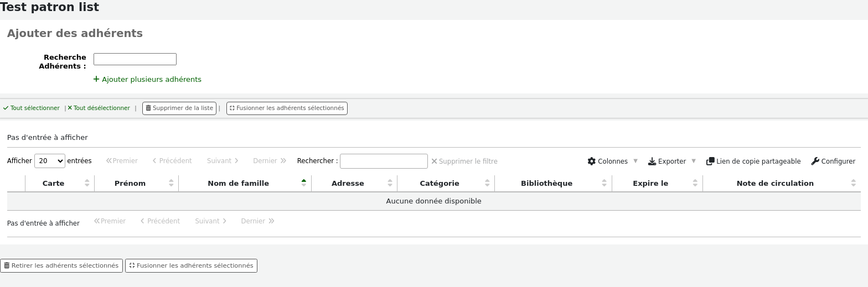Click the checkmark icon beside Tout sélectionner
Viewport: 868px width, 287px height.
tap(6, 108)
